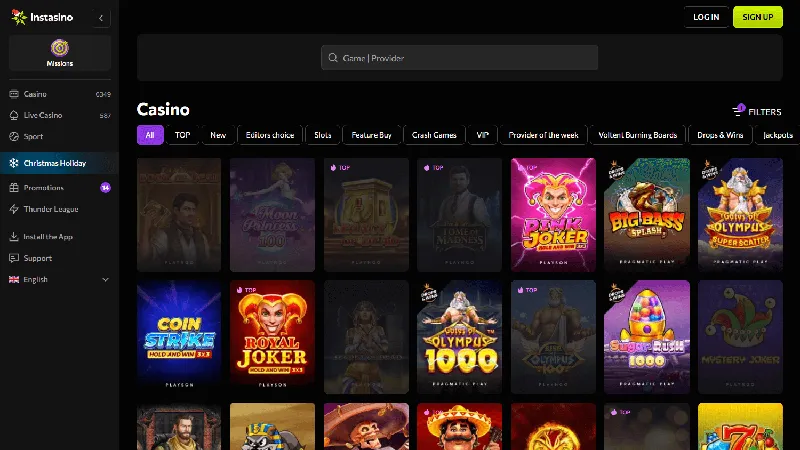Open the Pink Joker game
The width and height of the screenshot is (800, 450).
pos(553,214)
